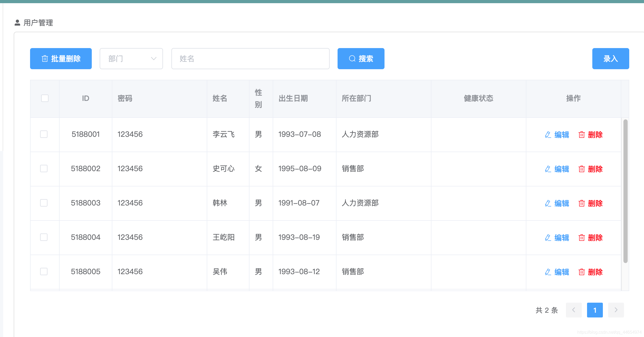Click edit pencil icon for 李云飞
This screenshot has width=644, height=337.
(x=548, y=135)
